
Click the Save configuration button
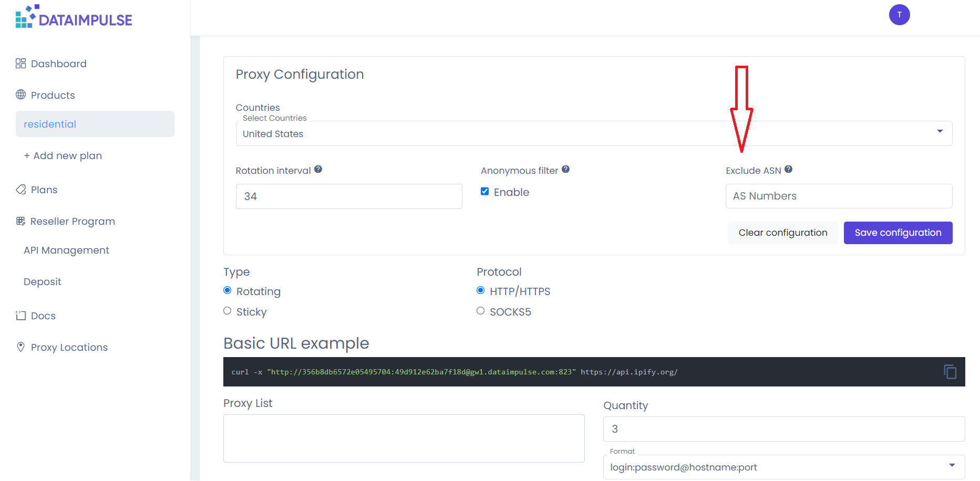pyautogui.click(x=898, y=233)
